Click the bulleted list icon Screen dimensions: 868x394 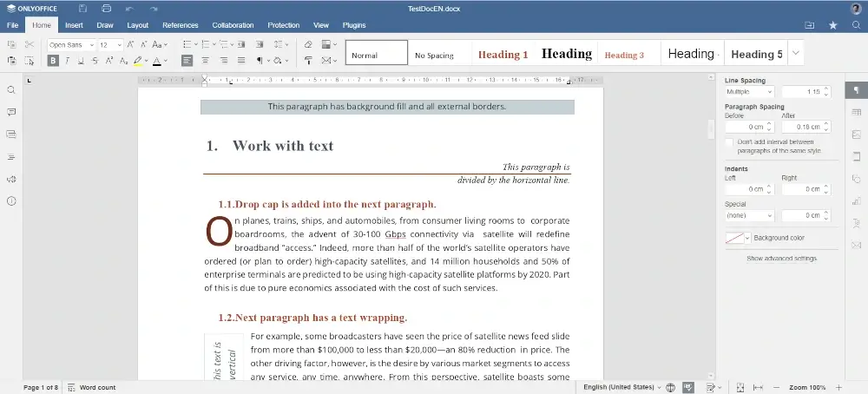187,45
